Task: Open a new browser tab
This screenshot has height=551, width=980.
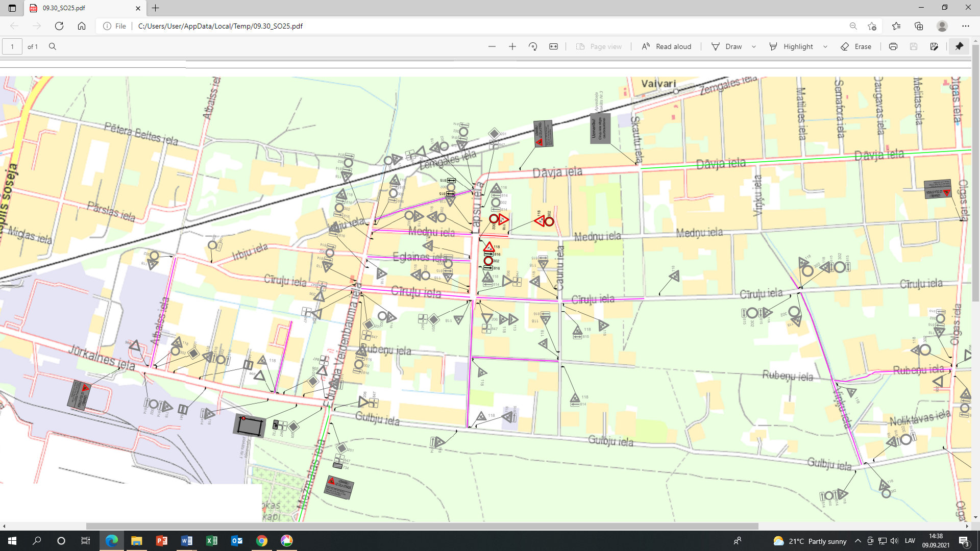Action: coord(156,8)
